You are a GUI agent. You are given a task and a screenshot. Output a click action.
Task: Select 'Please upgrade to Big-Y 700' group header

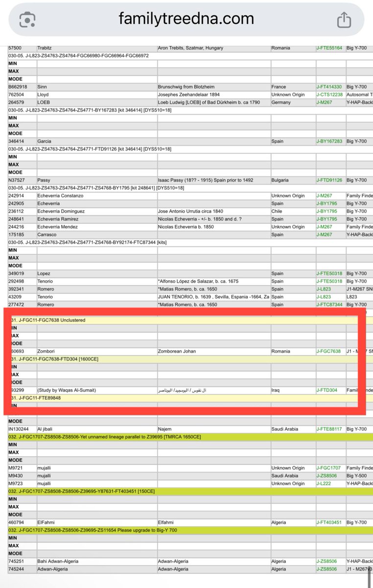(93, 530)
